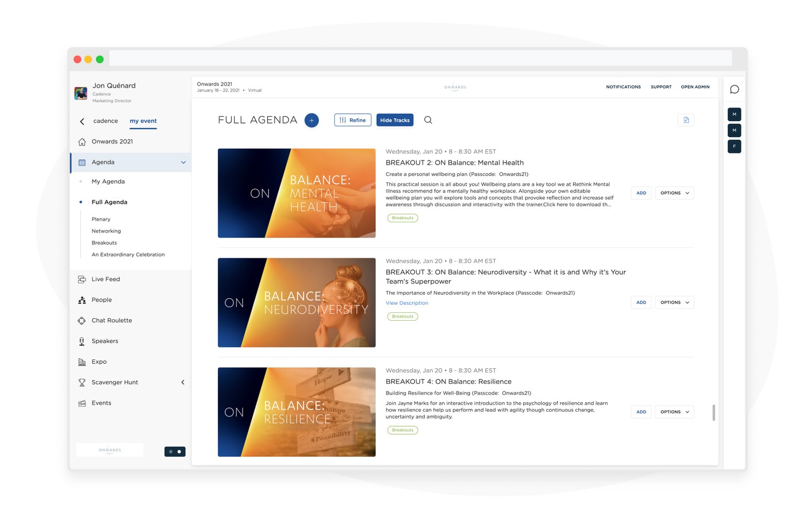Open Balance: Neurodiversity thumbnail

coord(296,303)
